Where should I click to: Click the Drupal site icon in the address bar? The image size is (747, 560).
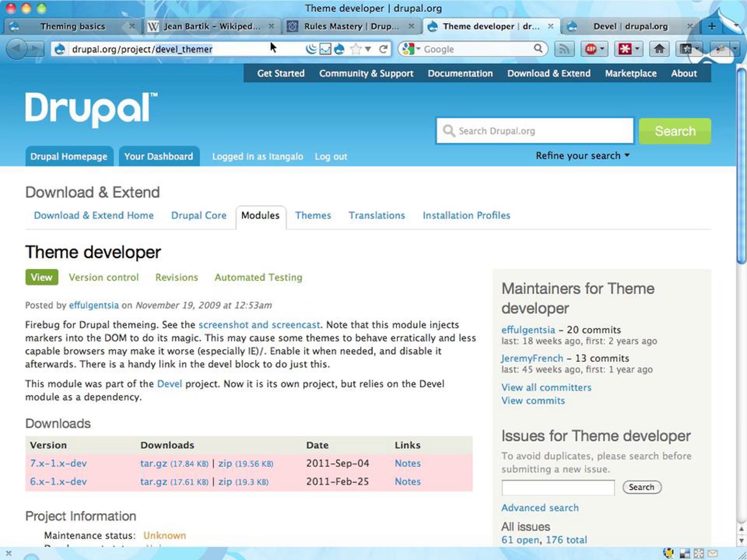[x=60, y=49]
